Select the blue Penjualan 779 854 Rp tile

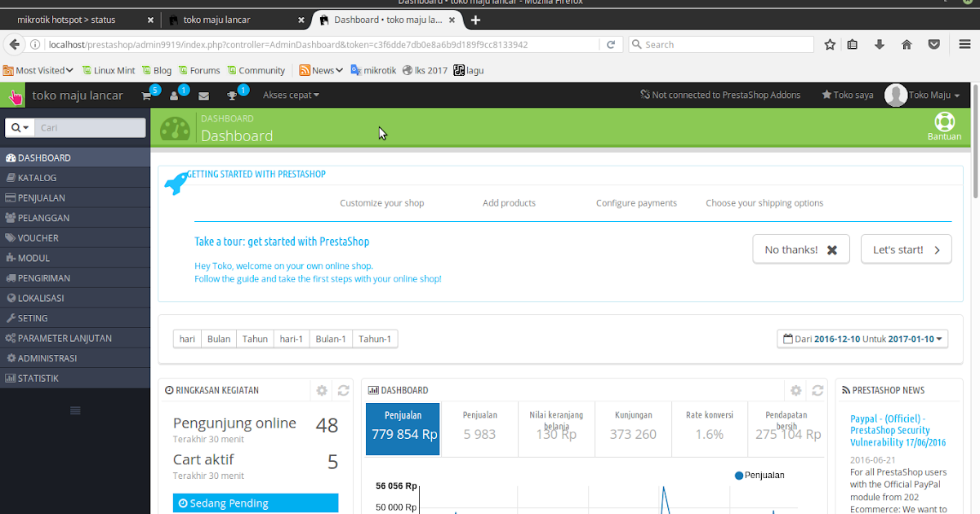click(403, 428)
